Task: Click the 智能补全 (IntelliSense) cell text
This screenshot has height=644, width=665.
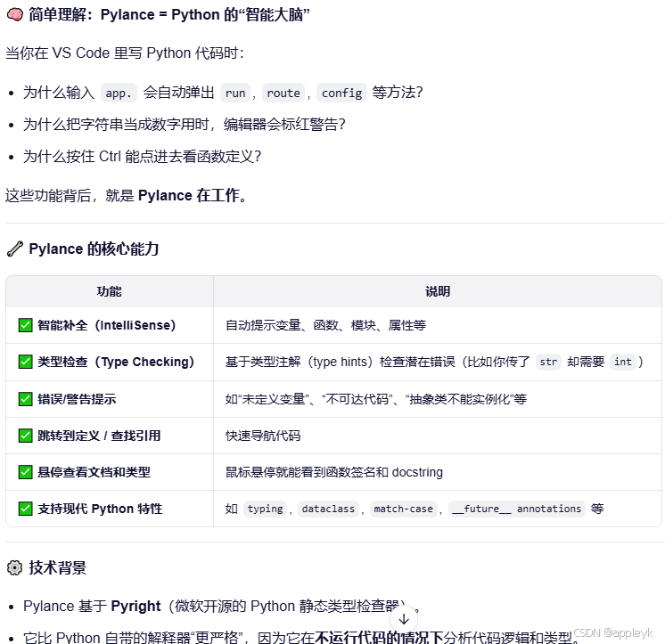Action: [x=106, y=325]
